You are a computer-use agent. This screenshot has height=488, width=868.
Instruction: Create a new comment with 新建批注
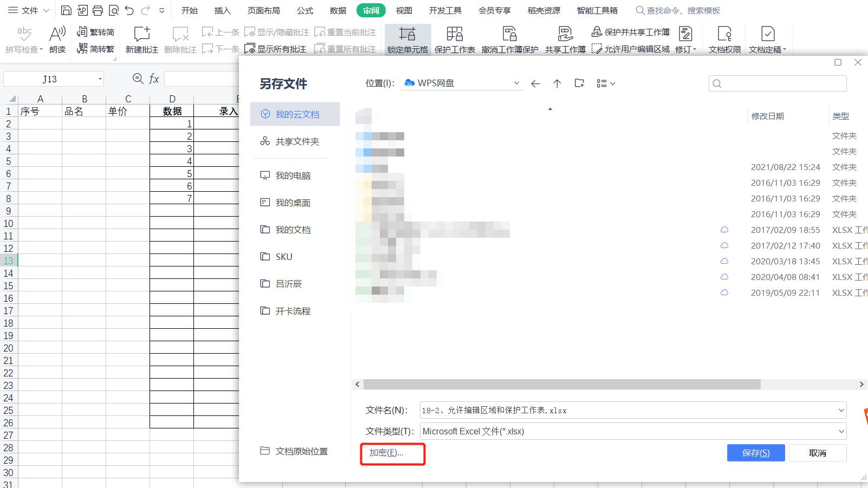coord(141,38)
